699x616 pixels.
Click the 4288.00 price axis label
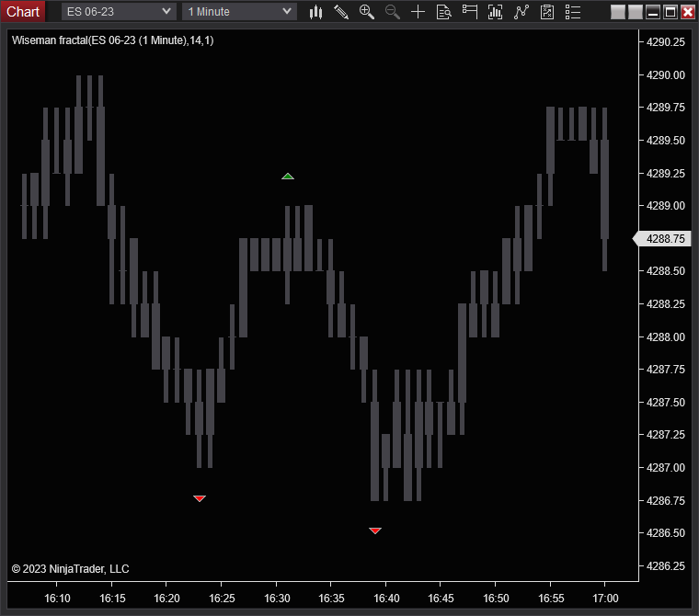tap(666, 337)
